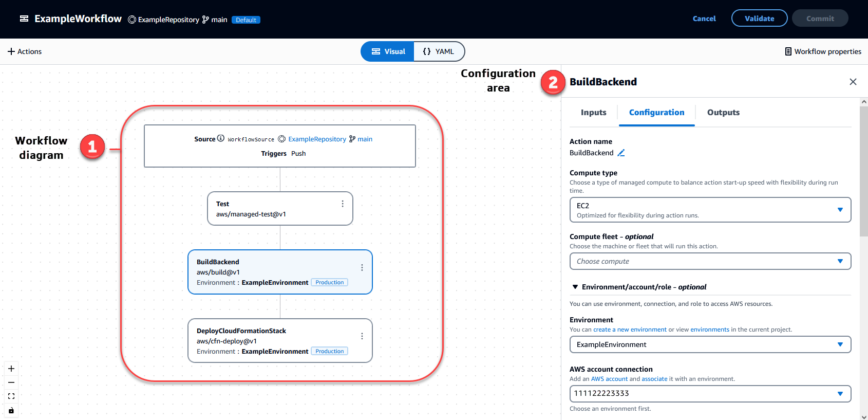868x420 pixels.
Task: Switch to the YAML editor view
Action: coord(439,51)
